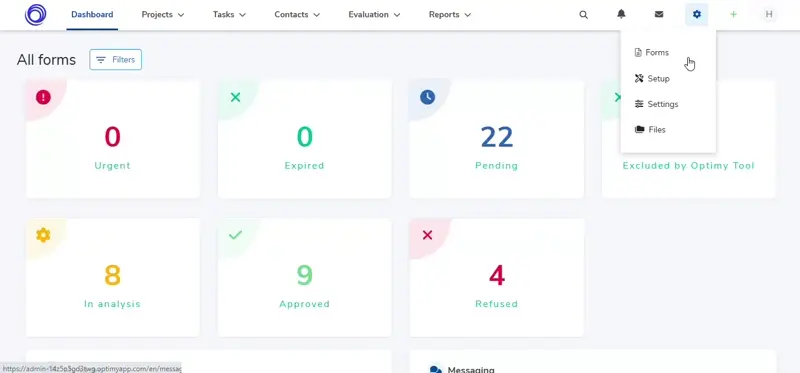Open the Filters button
This screenshot has height=373, width=800.
point(116,60)
